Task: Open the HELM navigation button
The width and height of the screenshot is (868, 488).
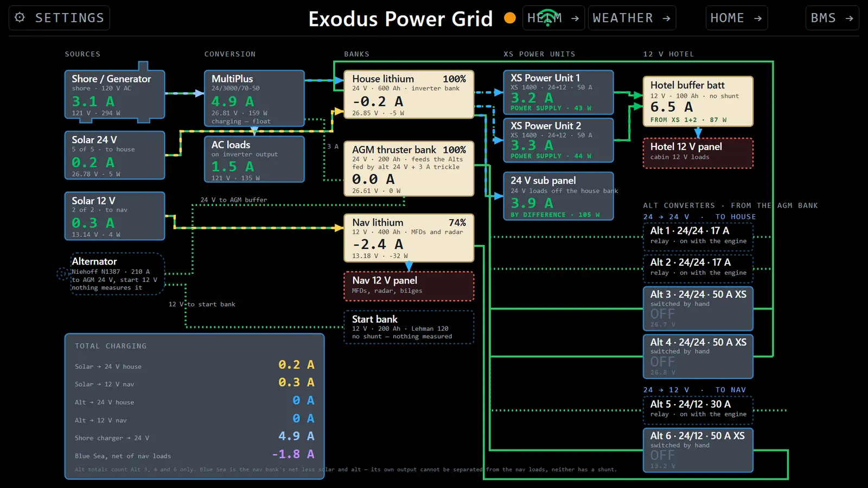Action: pyautogui.click(x=554, y=18)
